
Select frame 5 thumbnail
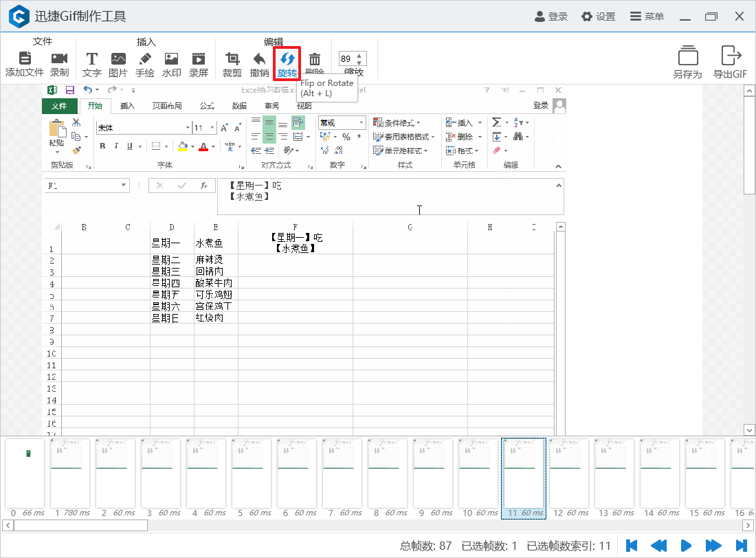pyautogui.click(x=251, y=474)
